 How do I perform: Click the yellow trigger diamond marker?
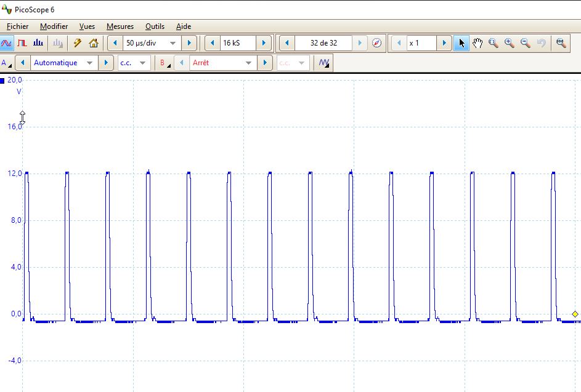coord(575,314)
